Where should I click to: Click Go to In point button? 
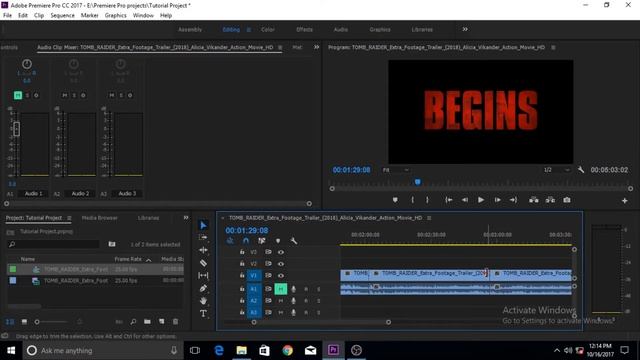click(449, 200)
